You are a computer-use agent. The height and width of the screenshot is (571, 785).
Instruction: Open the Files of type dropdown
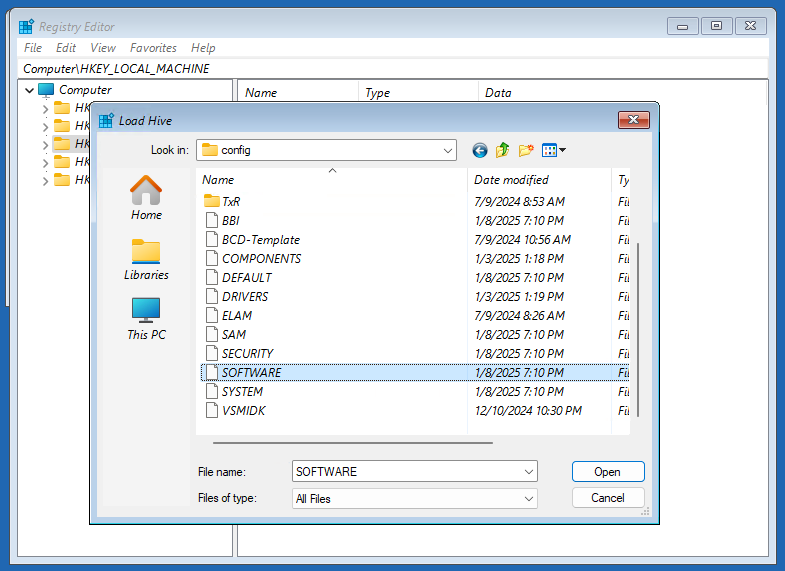(528, 498)
